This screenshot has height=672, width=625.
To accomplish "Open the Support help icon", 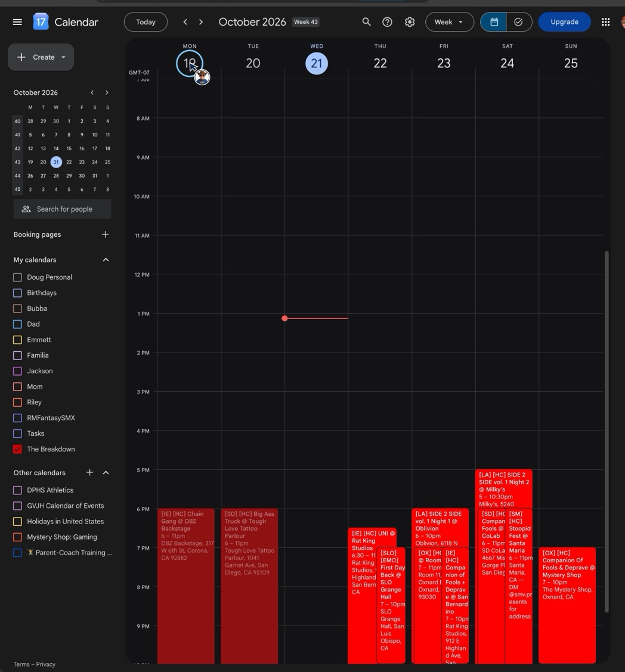I will point(387,22).
